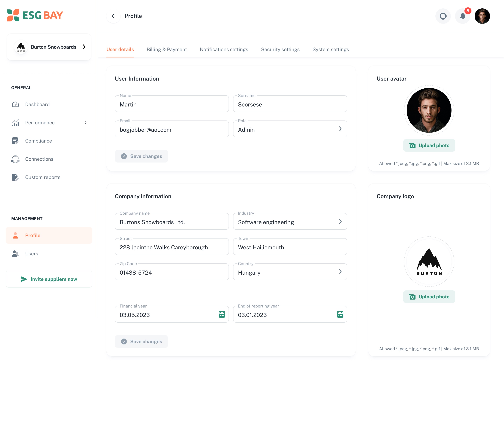Focus the Email field bogjobber@aol.com
This screenshot has width=504, height=428.
pos(172,129)
